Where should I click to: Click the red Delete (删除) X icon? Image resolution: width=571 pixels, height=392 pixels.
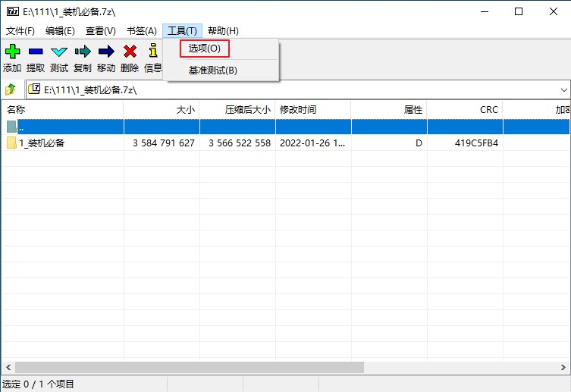click(130, 52)
